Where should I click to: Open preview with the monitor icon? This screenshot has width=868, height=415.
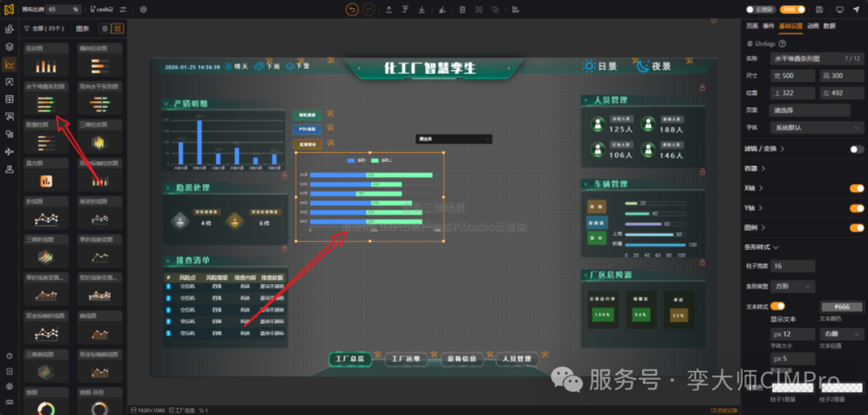(840, 10)
